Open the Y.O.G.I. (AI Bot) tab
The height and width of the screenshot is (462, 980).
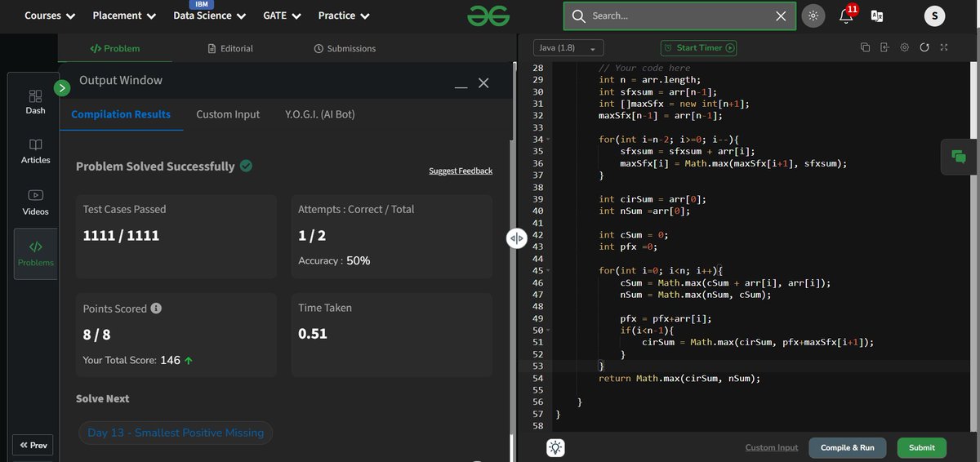(x=319, y=114)
